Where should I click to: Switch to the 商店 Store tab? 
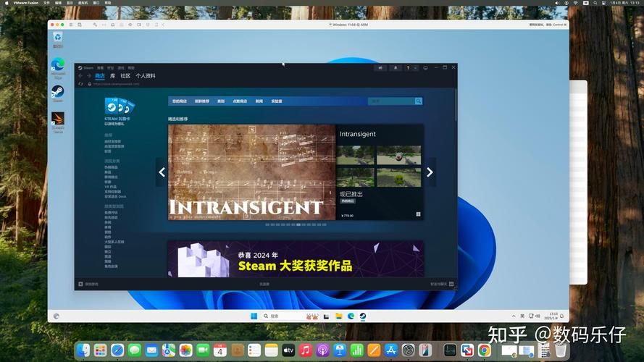click(x=100, y=76)
